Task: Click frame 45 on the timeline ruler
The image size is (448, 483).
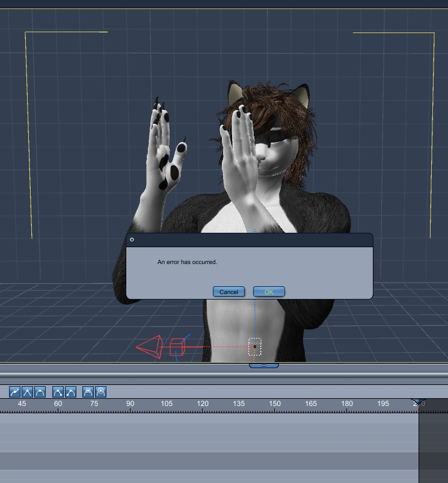Action: [22, 404]
